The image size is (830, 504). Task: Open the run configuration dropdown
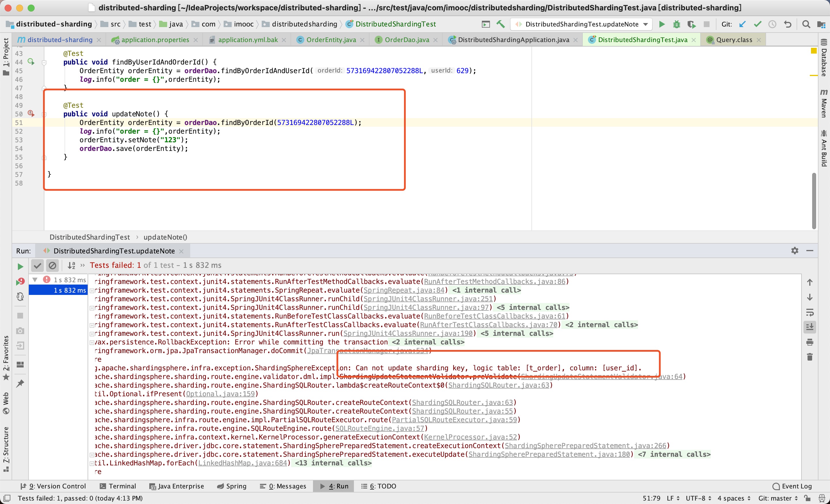click(581, 24)
